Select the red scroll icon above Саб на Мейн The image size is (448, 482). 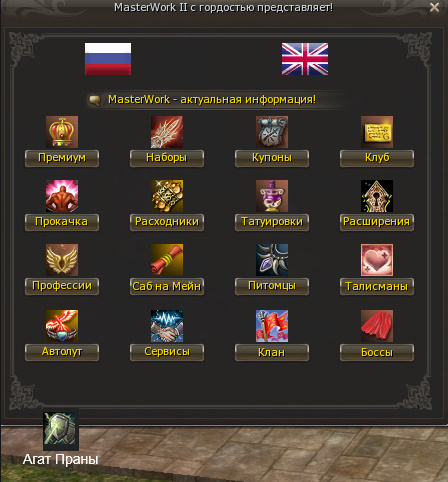(167, 260)
